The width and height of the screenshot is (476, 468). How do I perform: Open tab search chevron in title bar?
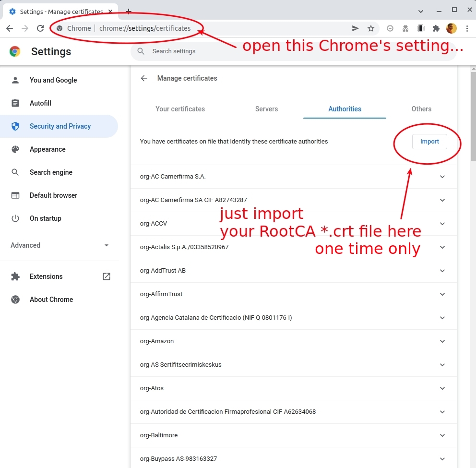point(421,12)
